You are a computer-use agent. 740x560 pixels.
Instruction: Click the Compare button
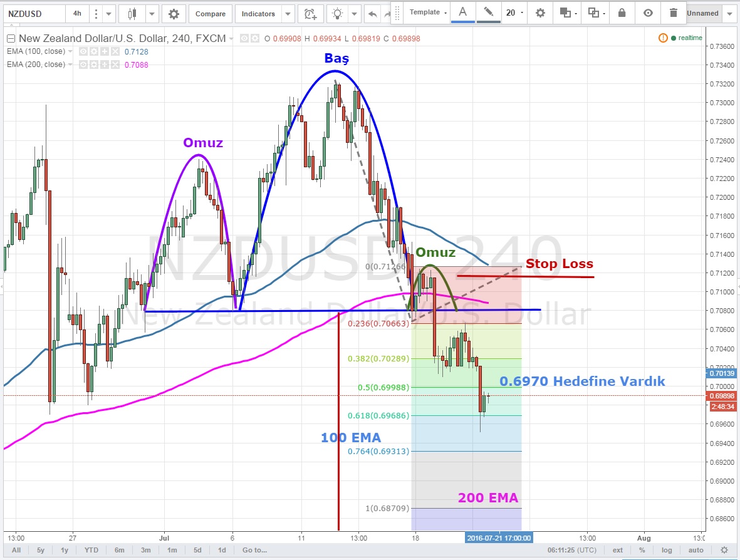(x=211, y=14)
